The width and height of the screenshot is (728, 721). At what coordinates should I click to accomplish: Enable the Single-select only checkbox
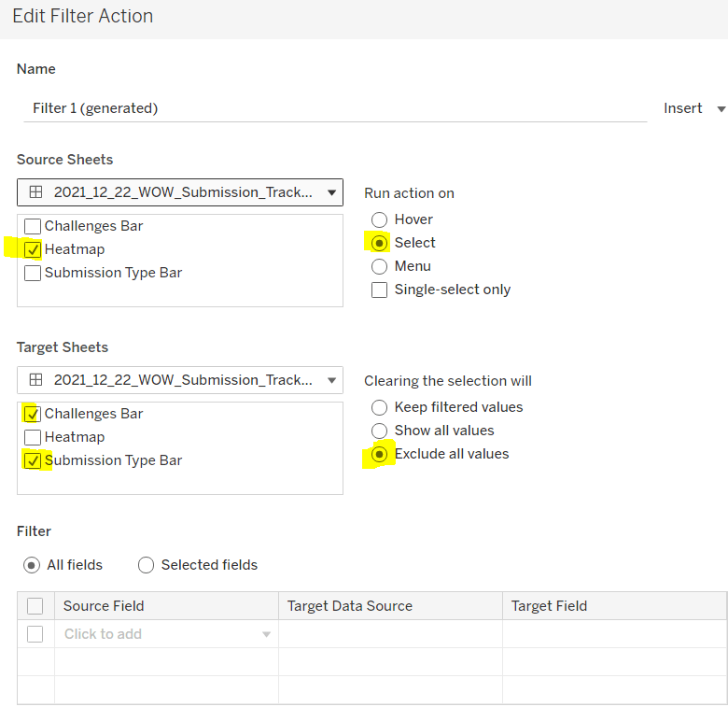(x=379, y=290)
